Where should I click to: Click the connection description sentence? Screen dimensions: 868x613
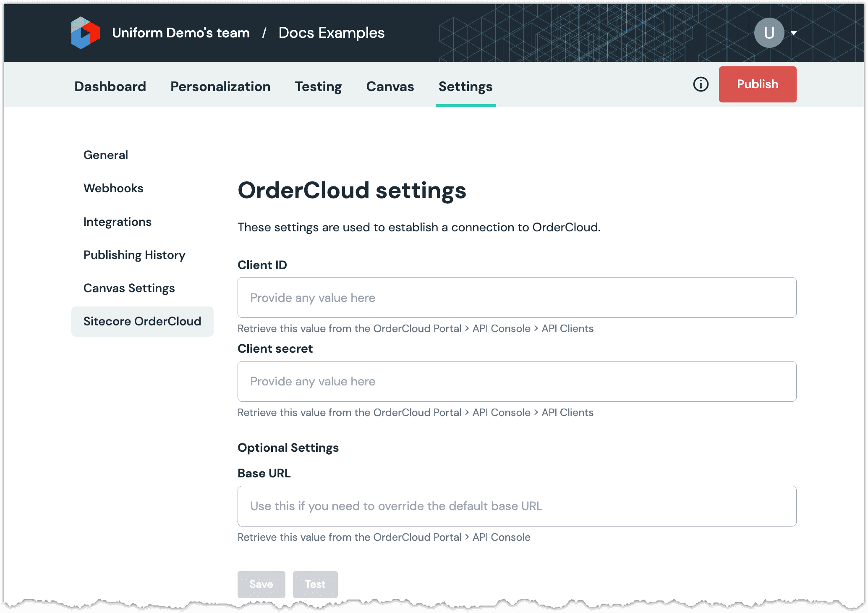419,227
